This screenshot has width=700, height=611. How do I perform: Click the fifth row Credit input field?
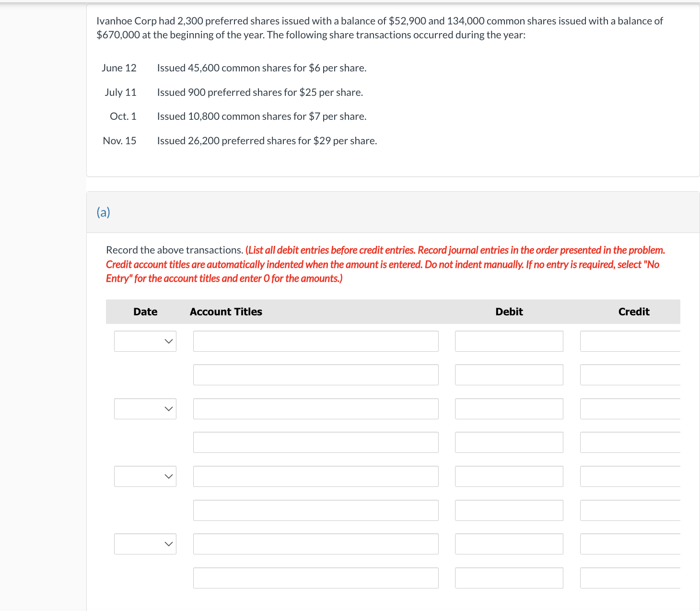coord(630,476)
